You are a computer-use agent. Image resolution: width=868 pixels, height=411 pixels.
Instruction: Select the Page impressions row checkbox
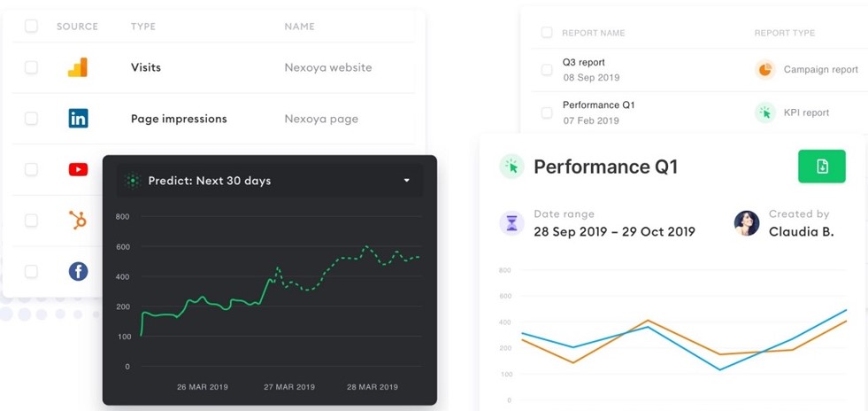(31, 119)
